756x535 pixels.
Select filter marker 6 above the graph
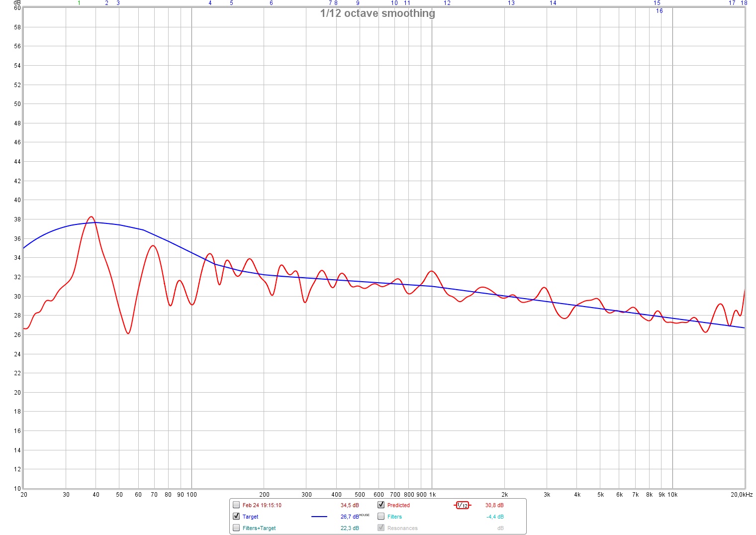[271, 3]
